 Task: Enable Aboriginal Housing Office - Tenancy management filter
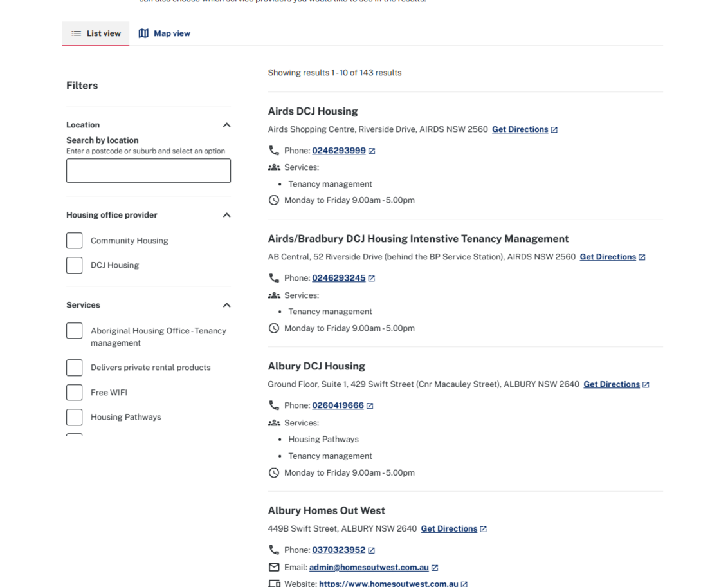pyautogui.click(x=75, y=331)
